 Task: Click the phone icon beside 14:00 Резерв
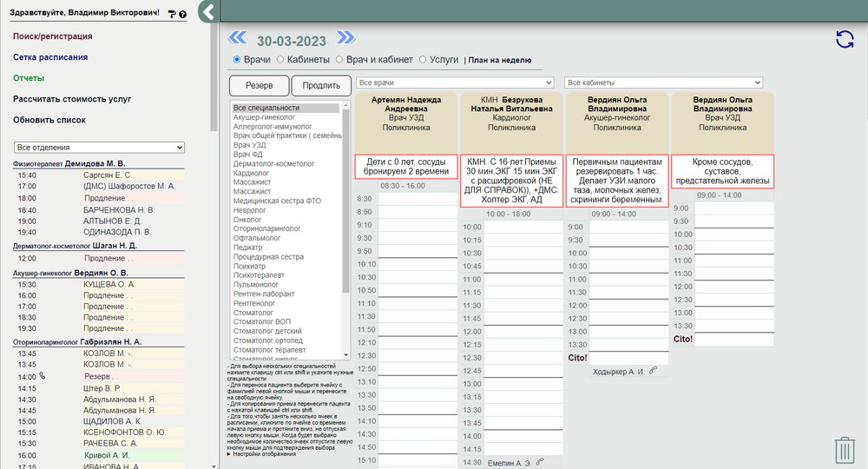tap(42, 376)
